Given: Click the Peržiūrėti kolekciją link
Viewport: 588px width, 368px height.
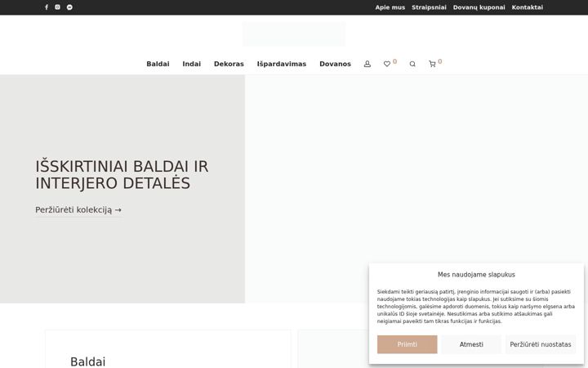Looking at the screenshot, I should 78,210.
